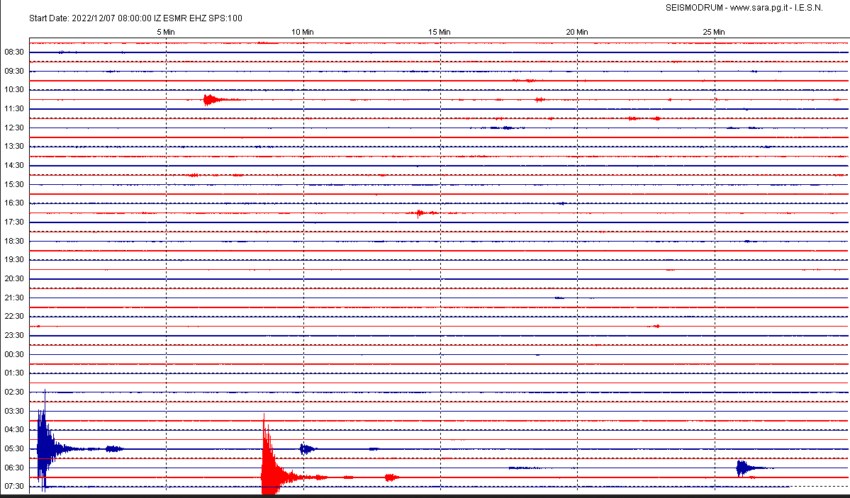Click the 25 Min axis marker

point(714,32)
